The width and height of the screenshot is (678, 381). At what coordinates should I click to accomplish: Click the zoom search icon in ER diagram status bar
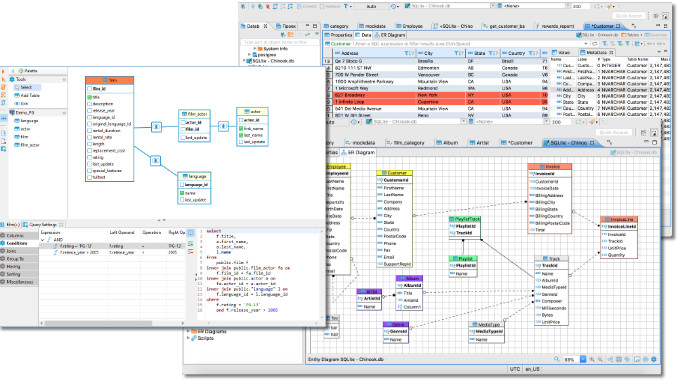pyautogui.click(x=556, y=359)
